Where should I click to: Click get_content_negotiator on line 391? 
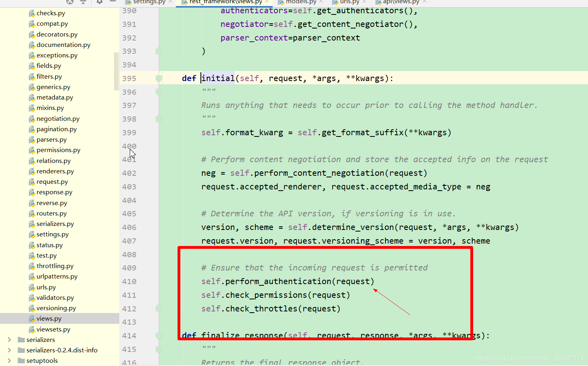(351, 24)
